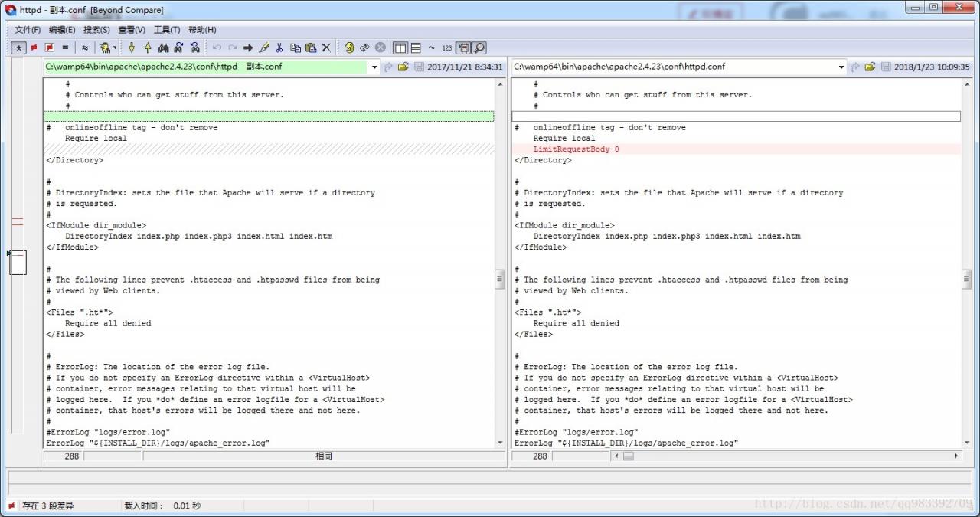
Task: Click status text 存在 3 段差异
Action: 47,506
